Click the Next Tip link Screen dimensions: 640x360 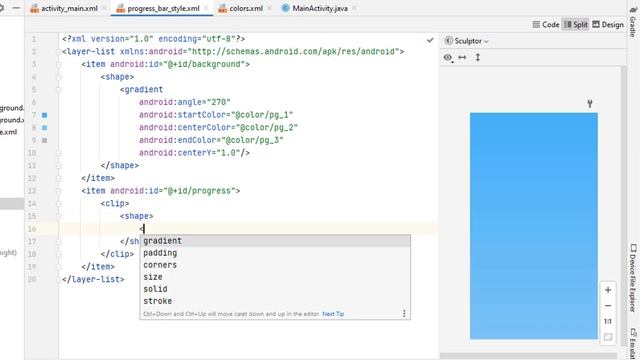[333, 314]
